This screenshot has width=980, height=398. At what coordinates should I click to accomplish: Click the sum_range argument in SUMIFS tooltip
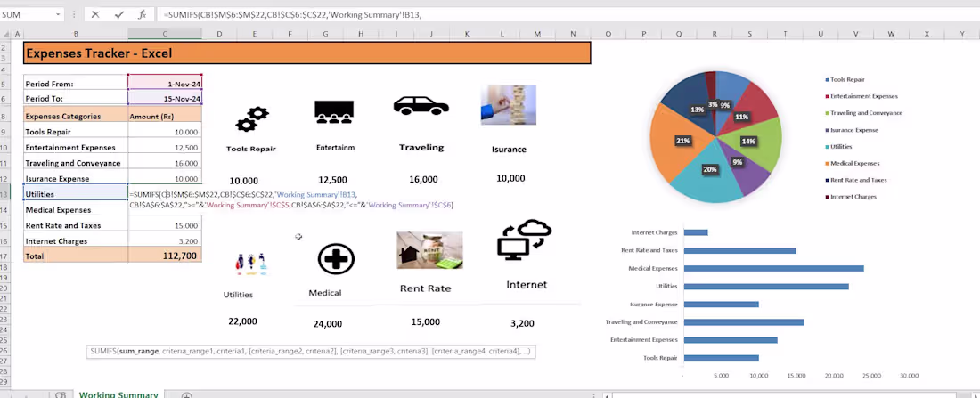tap(139, 352)
